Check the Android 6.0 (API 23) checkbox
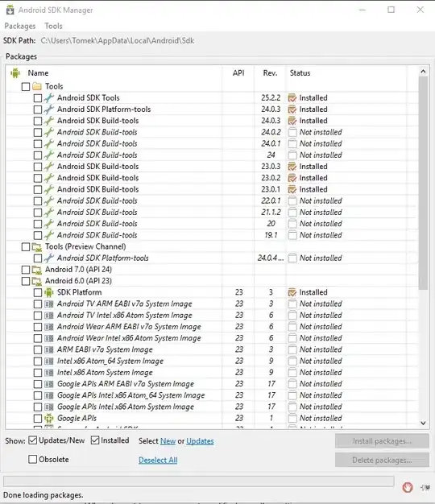Viewport: 435px width, 504px height. 26,281
